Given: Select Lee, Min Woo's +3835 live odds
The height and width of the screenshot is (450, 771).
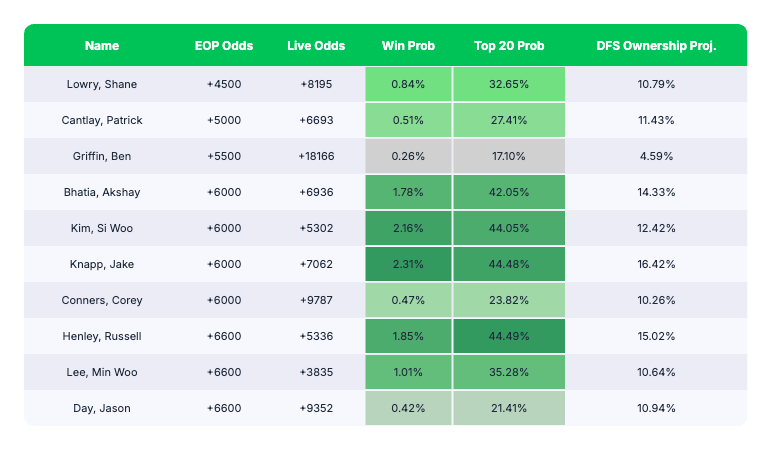Looking at the screenshot, I should point(316,372).
